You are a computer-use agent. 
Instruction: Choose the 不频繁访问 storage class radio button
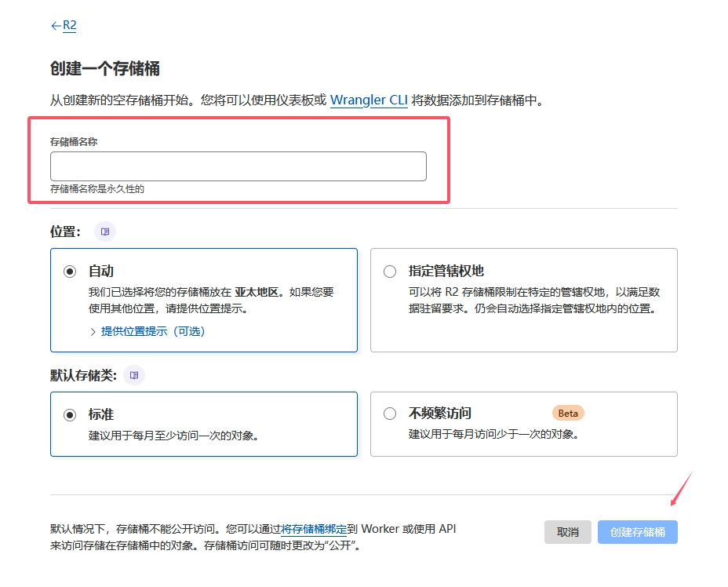point(390,414)
